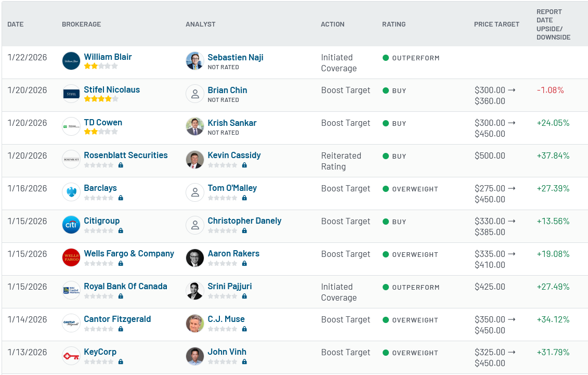Click Tom O'Malley's placeholder avatar icon
Image resolution: width=588 pixels, height=375 pixels.
coord(194,192)
